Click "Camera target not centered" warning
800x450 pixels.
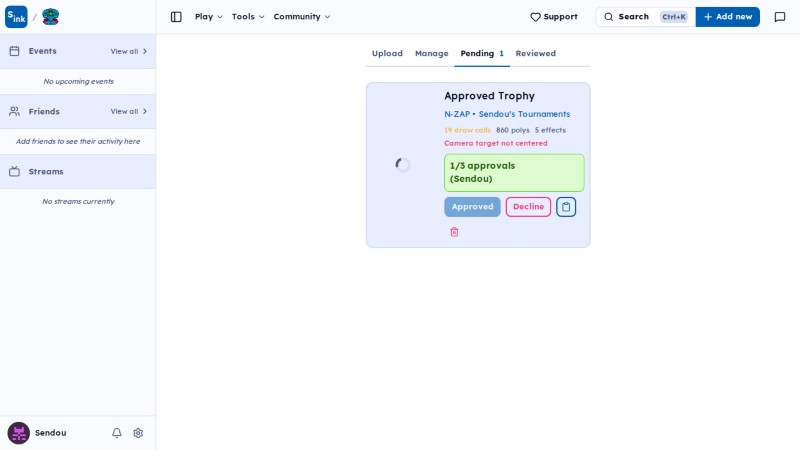(x=495, y=143)
